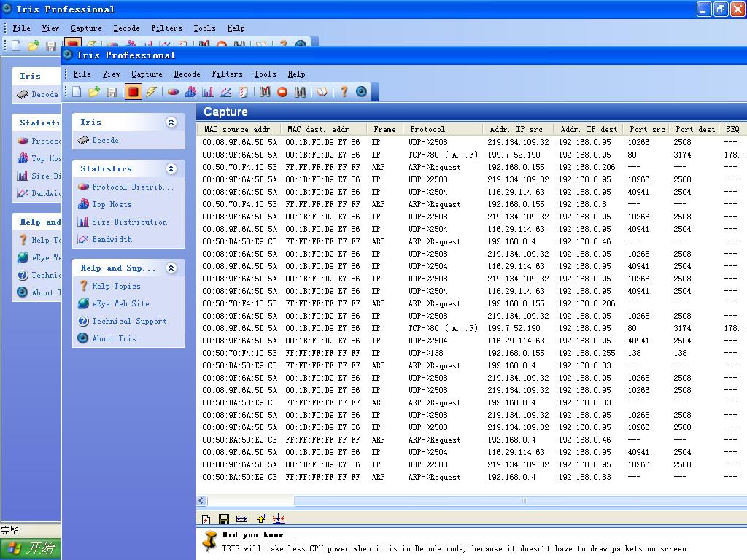Click the eEye Web Site link
The width and height of the screenshot is (747, 560).
pyautogui.click(x=120, y=303)
